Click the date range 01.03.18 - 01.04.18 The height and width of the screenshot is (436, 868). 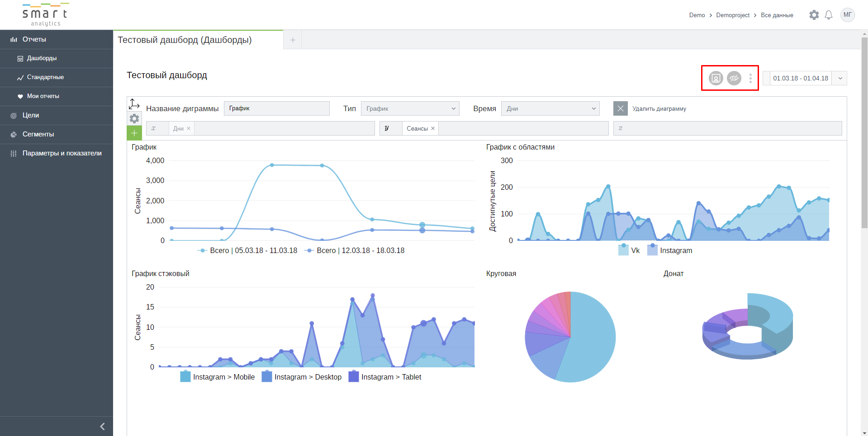tap(801, 78)
